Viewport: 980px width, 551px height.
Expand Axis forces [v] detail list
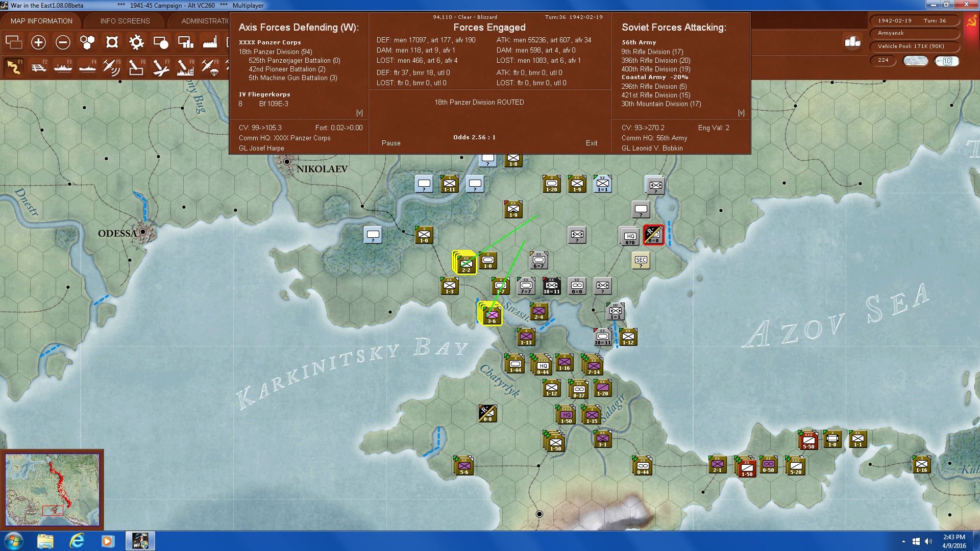tap(359, 113)
